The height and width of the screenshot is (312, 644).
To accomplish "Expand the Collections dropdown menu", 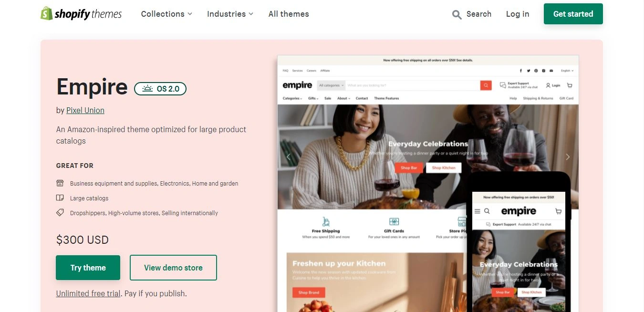I will (166, 14).
